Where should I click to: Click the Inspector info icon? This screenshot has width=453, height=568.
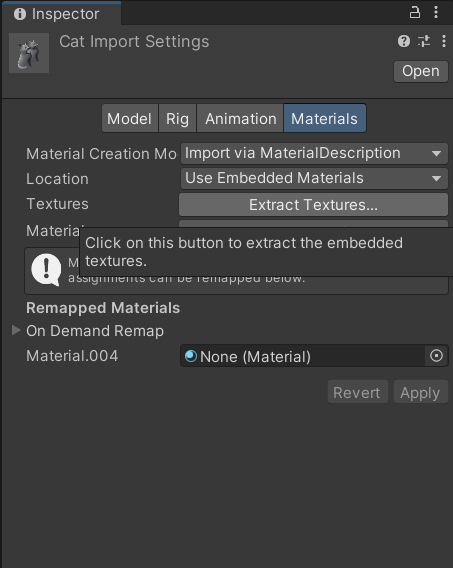pyautogui.click(x=20, y=14)
